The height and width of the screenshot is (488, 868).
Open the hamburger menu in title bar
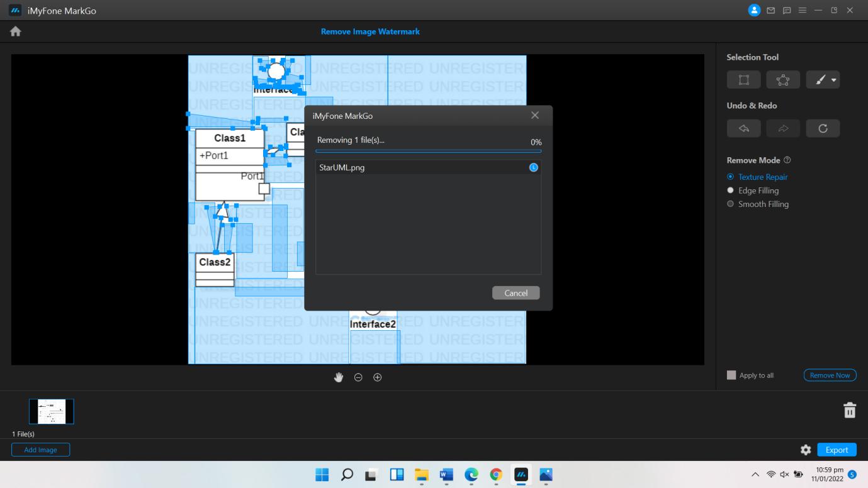803,11
